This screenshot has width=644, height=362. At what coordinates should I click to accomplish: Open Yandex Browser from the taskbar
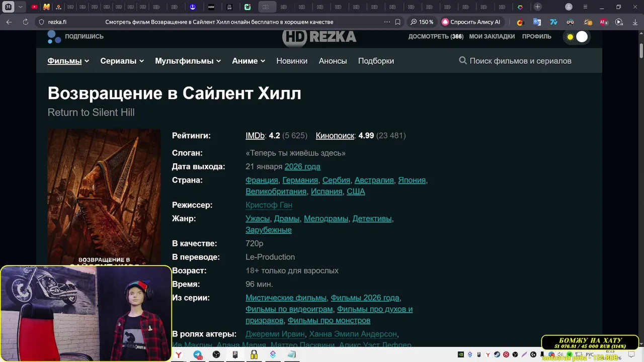tap(179, 354)
